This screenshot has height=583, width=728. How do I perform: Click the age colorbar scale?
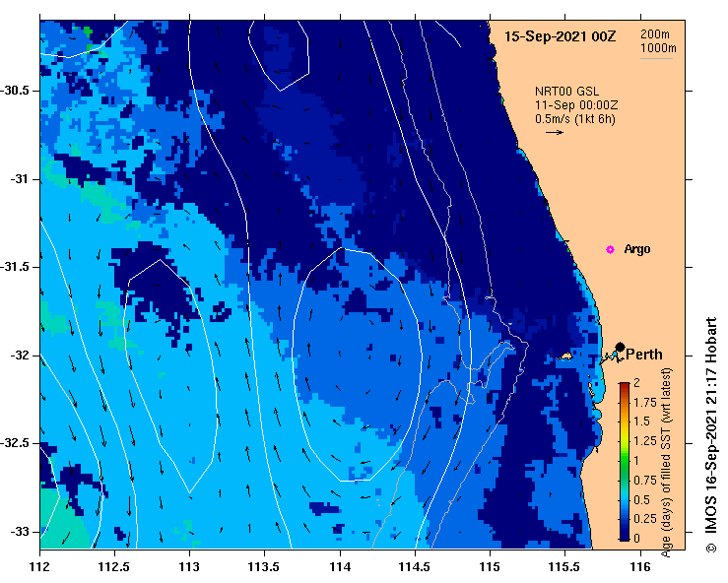pyautogui.click(x=624, y=462)
